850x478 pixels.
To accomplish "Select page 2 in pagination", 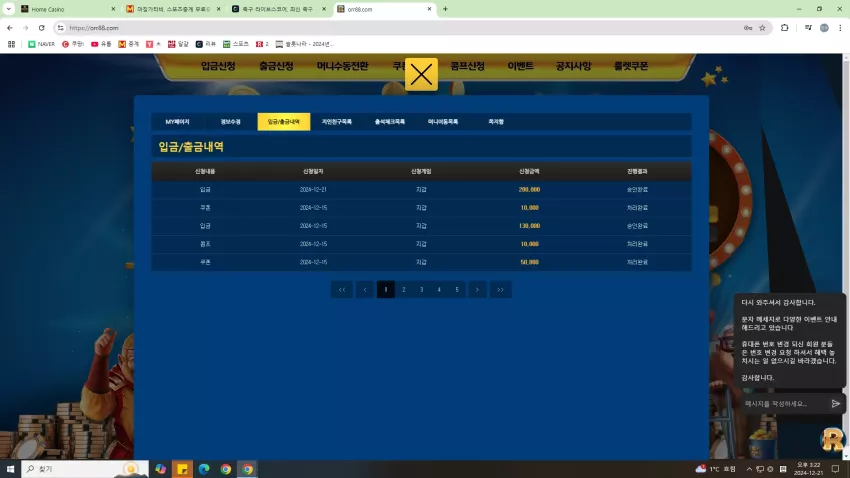I will (x=403, y=289).
